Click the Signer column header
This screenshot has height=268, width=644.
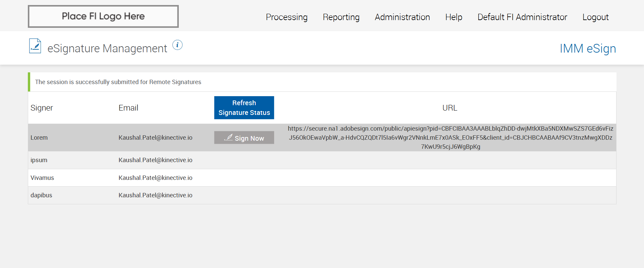(x=42, y=108)
